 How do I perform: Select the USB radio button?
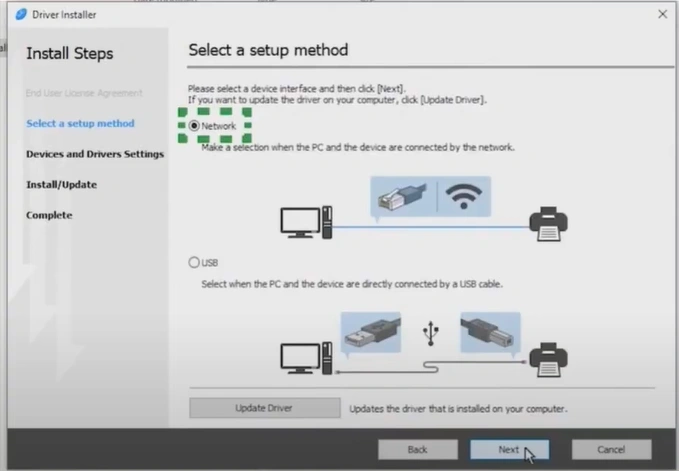click(194, 262)
